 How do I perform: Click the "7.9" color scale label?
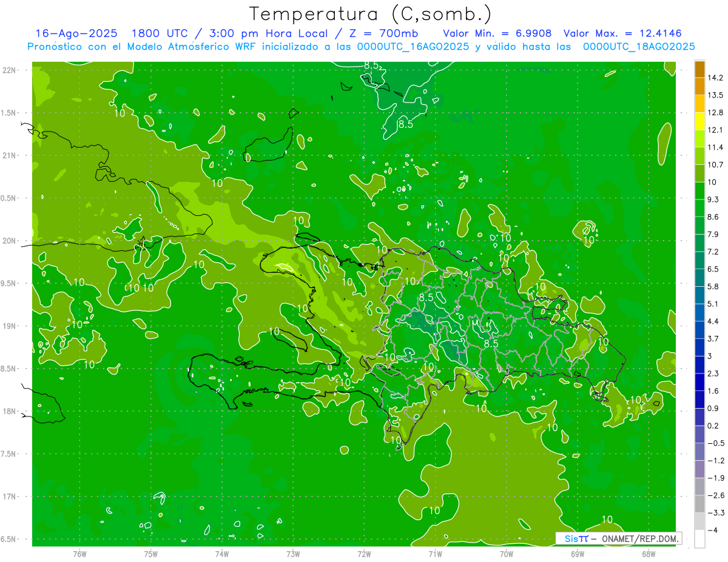[714, 235]
